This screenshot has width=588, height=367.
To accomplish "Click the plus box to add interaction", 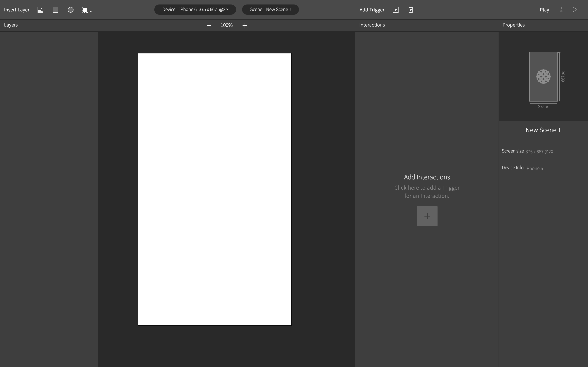I will [x=427, y=216].
